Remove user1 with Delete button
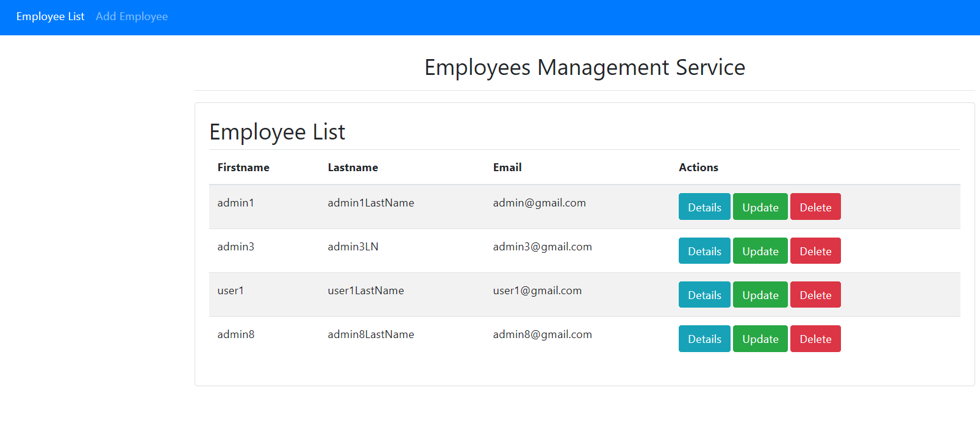Screen dimensions: 980x427 [815, 295]
